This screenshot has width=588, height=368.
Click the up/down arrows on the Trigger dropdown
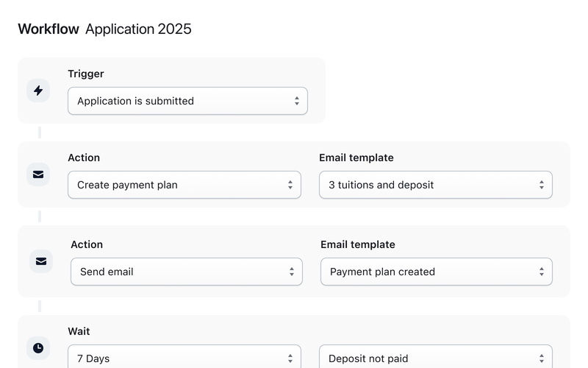tap(297, 101)
